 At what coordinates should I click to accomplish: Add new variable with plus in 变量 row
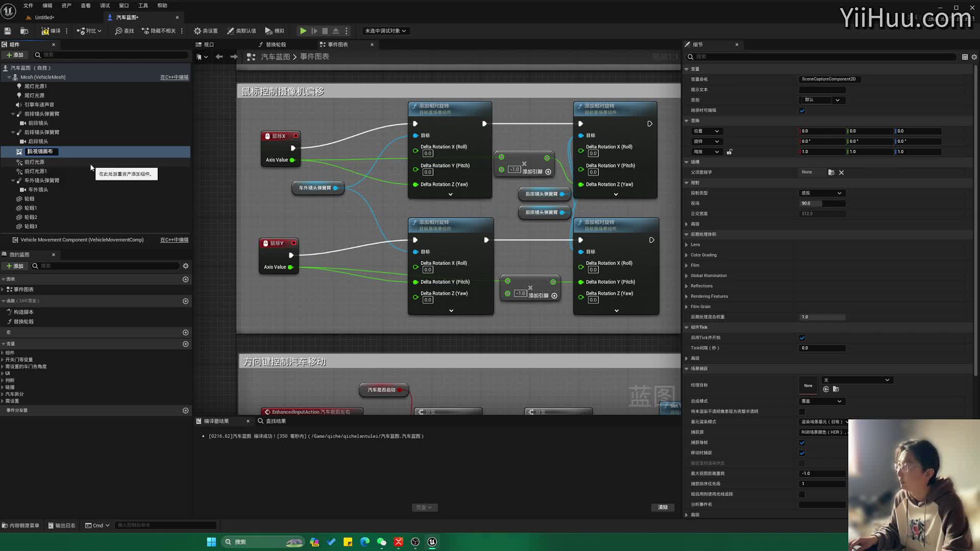click(x=186, y=344)
